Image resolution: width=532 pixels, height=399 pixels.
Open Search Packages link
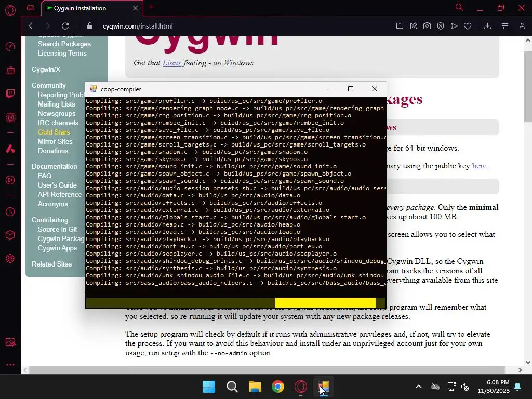click(64, 44)
